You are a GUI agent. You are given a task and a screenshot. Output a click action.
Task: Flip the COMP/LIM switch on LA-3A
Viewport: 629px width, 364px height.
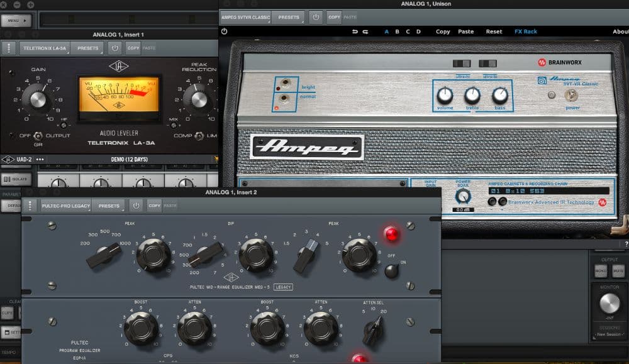[x=199, y=136]
